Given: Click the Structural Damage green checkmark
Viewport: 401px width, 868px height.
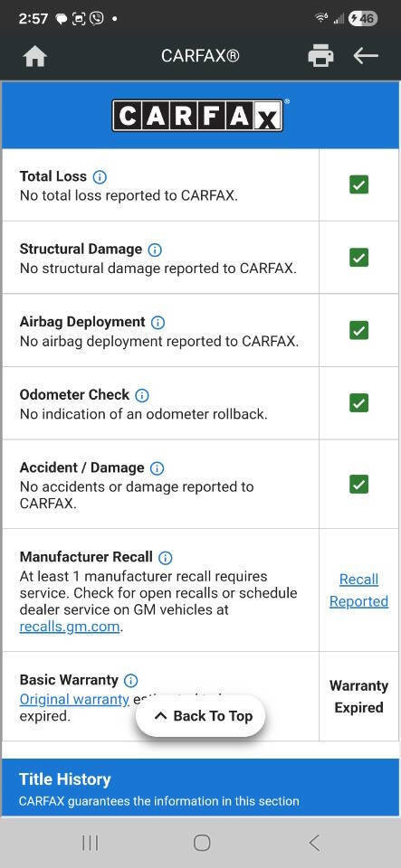Looking at the screenshot, I should pyautogui.click(x=358, y=258).
